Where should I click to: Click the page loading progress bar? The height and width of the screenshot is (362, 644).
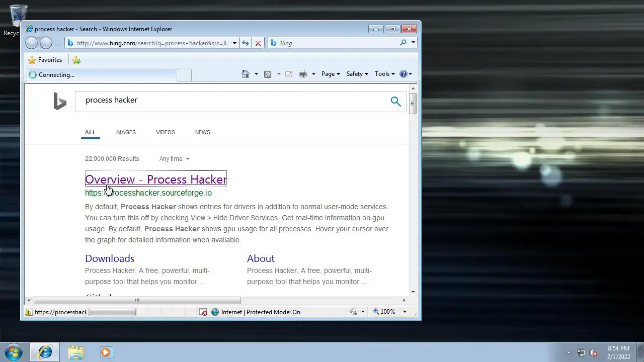[112, 312]
